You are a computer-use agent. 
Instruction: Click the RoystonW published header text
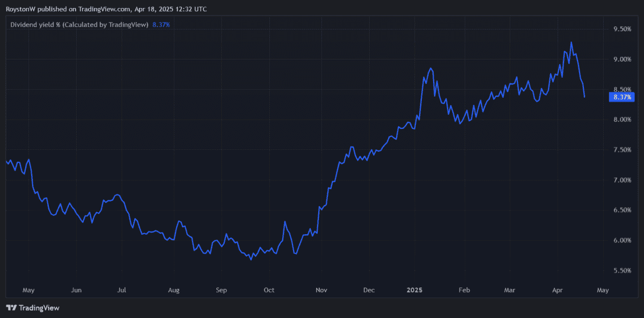pyautogui.click(x=106, y=9)
